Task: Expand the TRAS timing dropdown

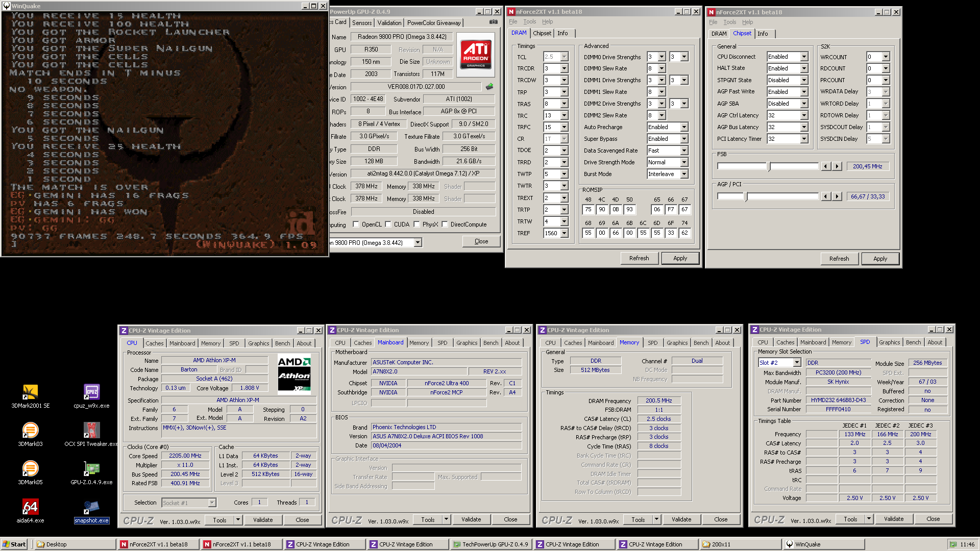Action: (x=564, y=104)
